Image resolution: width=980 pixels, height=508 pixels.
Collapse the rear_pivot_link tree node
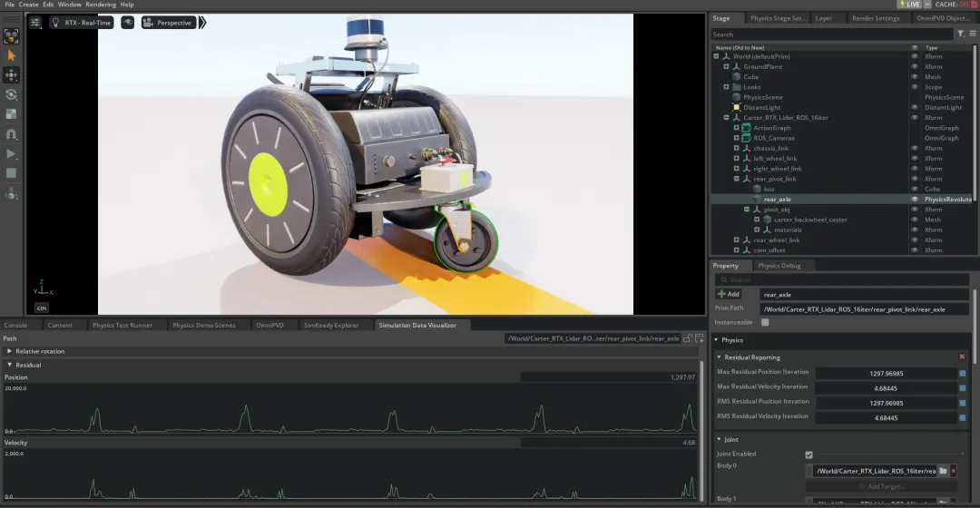tap(736, 179)
